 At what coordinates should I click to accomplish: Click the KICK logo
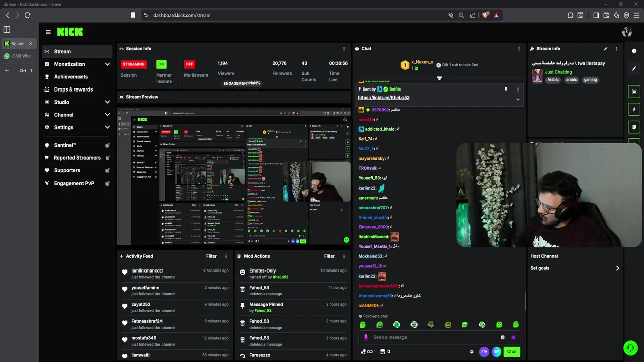coord(69,32)
